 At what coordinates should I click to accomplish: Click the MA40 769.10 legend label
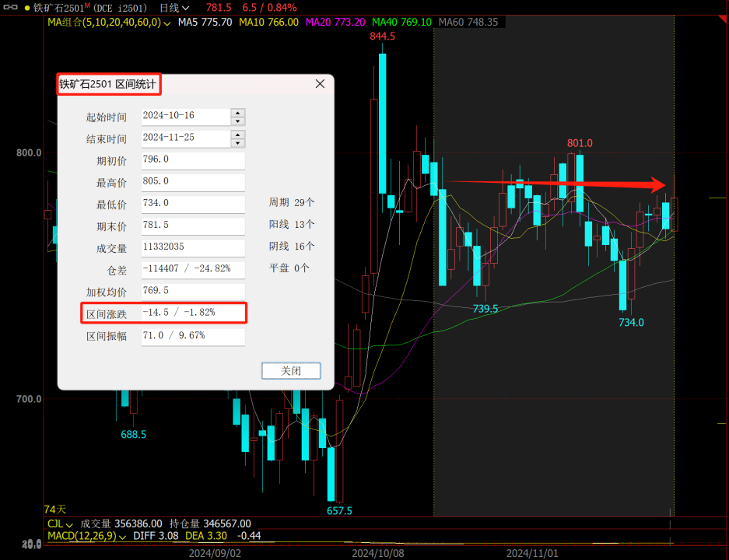pyautogui.click(x=401, y=23)
